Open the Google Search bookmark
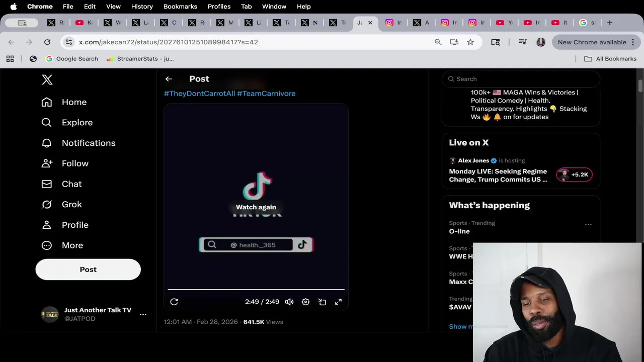The image size is (644, 362). [x=72, y=59]
